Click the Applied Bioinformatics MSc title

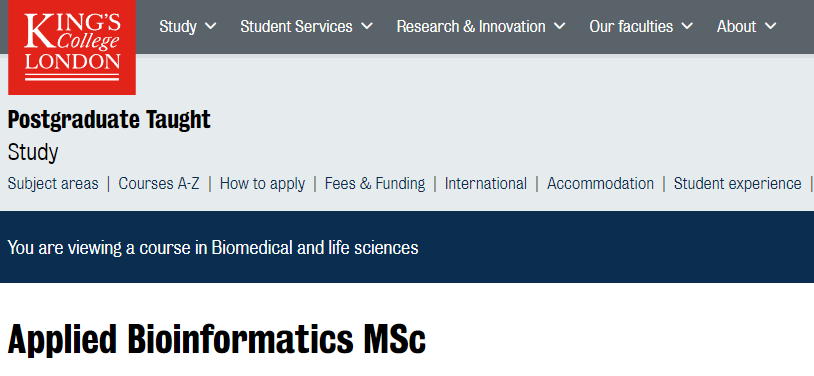pos(217,340)
